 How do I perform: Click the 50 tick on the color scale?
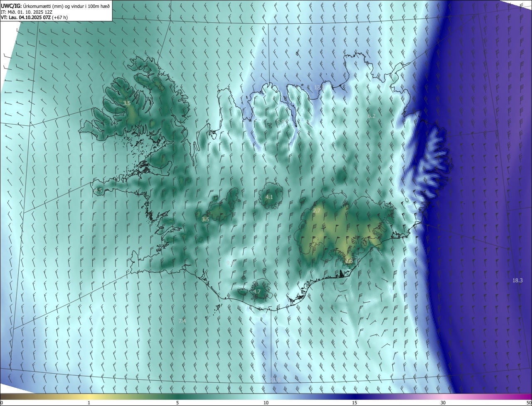[529, 403]
